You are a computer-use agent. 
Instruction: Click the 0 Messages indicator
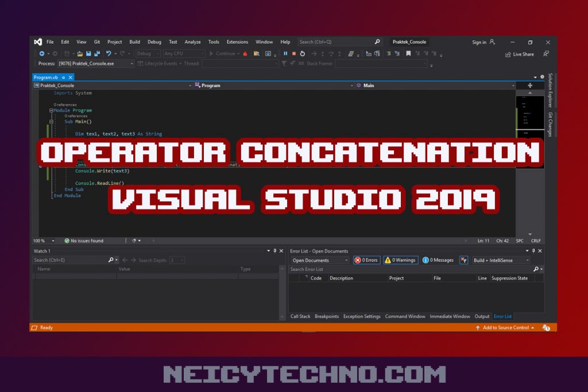(437, 259)
